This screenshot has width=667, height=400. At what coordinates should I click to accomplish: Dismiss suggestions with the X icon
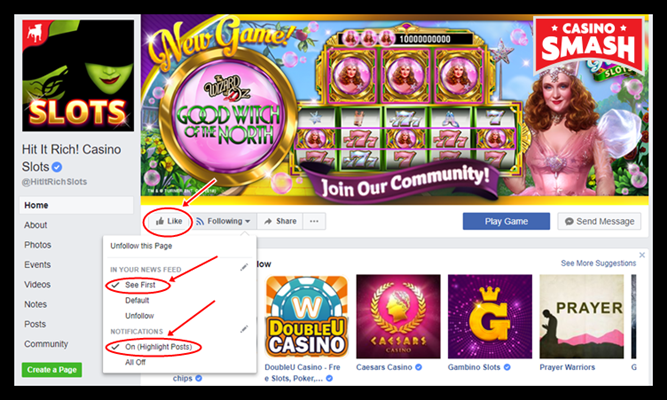[x=642, y=255]
